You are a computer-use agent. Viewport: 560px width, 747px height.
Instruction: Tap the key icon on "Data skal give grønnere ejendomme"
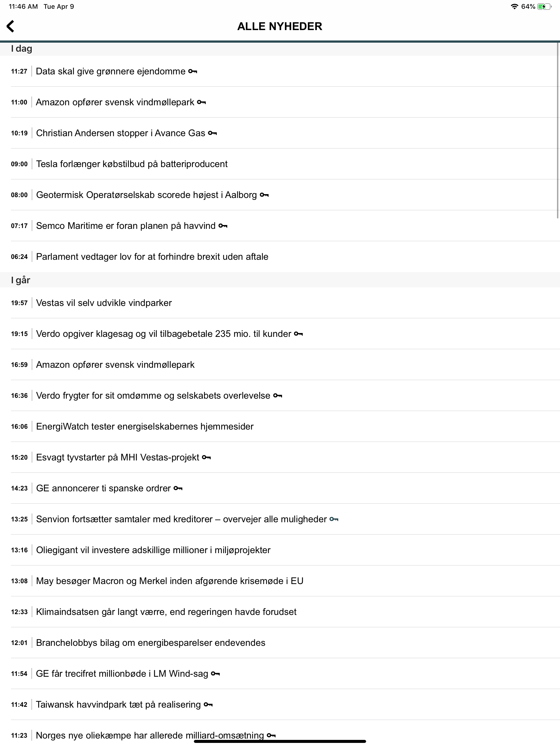click(193, 71)
